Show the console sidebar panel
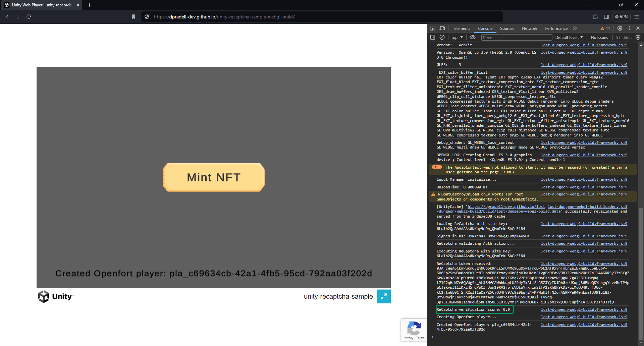Viewport: 644px width, 346px height. tap(433, 37)
